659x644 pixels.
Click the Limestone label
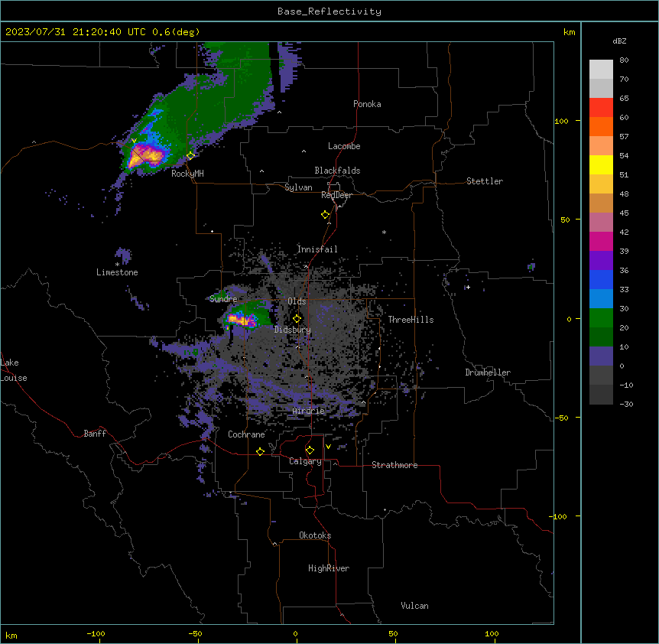117,272
